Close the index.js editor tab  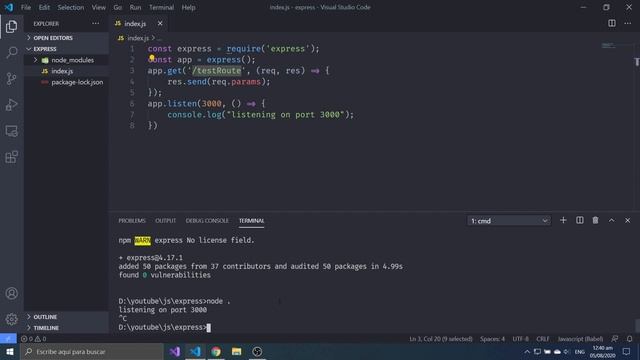click(160, 24)
